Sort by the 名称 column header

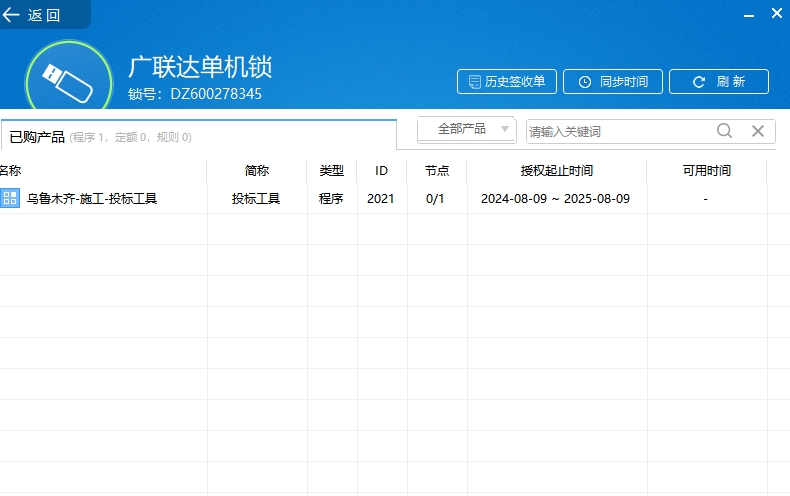[10, 171]
